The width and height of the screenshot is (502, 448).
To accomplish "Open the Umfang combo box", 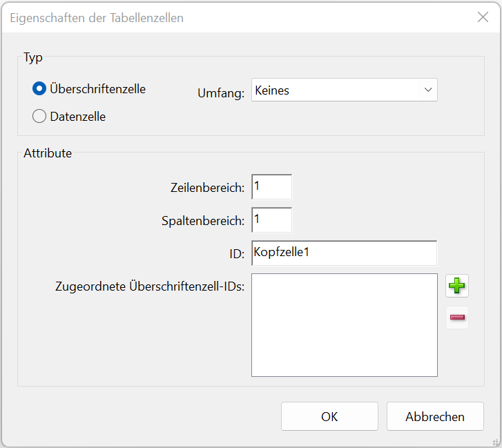I will point(344,90).
